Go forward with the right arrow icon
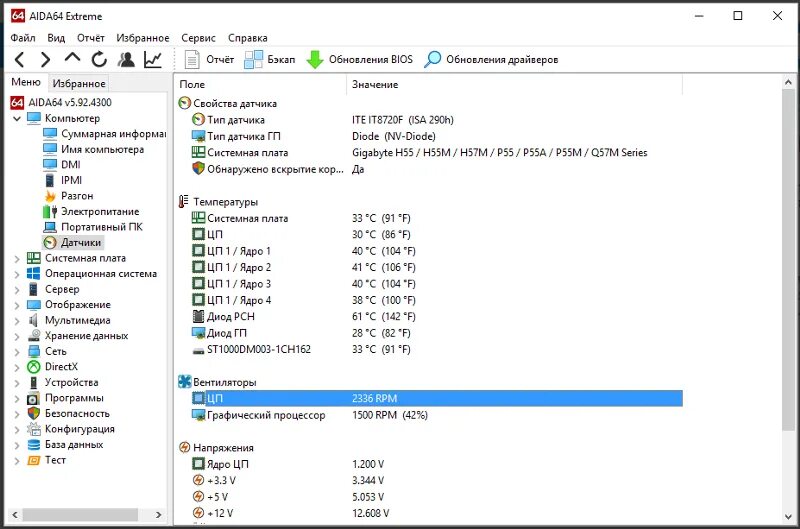Screen dimensions: 800x529 tap(45, 60)
